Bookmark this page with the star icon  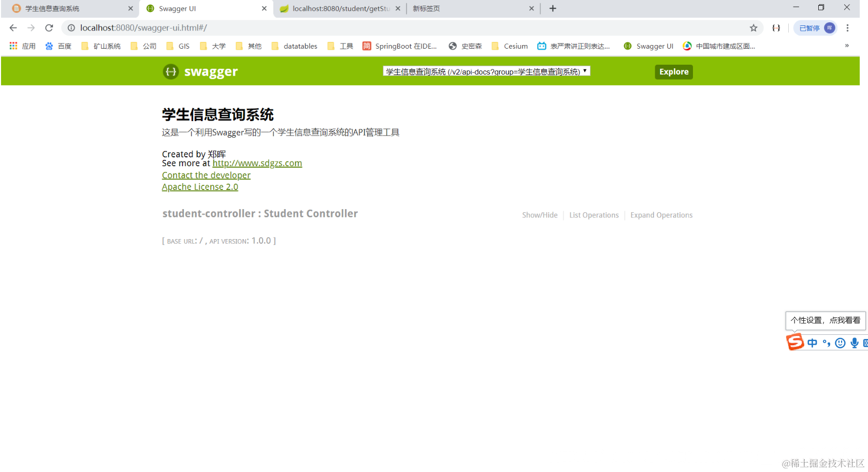coord(754,28)
